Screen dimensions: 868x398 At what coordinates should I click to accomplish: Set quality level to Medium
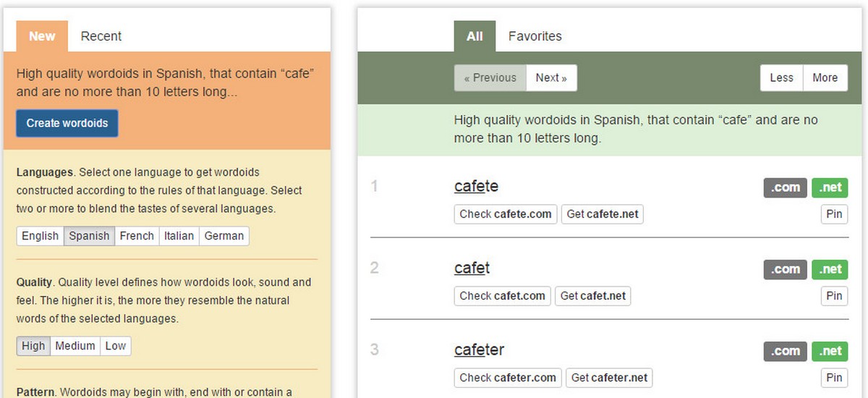(x=75, y=346)
